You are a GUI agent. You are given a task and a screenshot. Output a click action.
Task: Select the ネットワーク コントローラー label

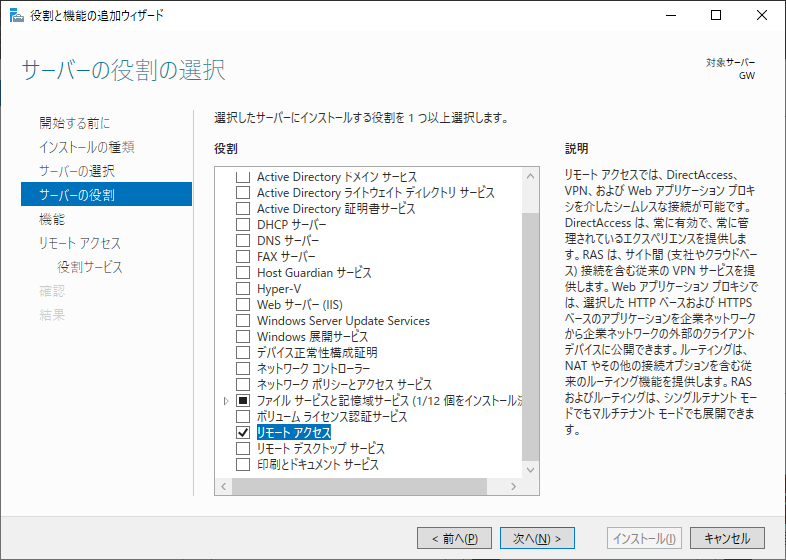tap(314, 368)
